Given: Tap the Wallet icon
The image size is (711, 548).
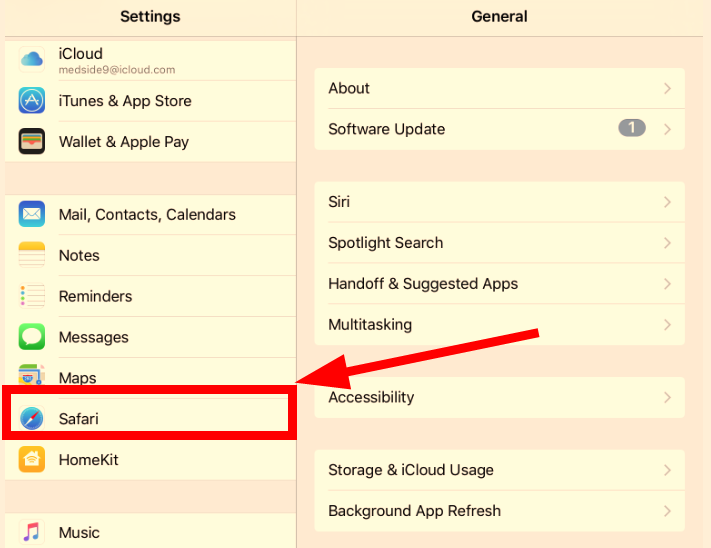Looking at the screenshot, I should pos(32,141).
